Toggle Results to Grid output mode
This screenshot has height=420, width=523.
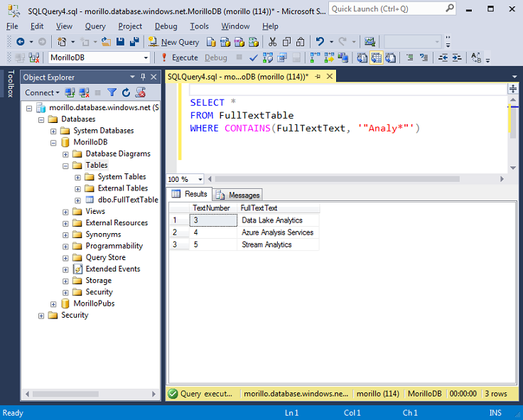tap(376, 58)
